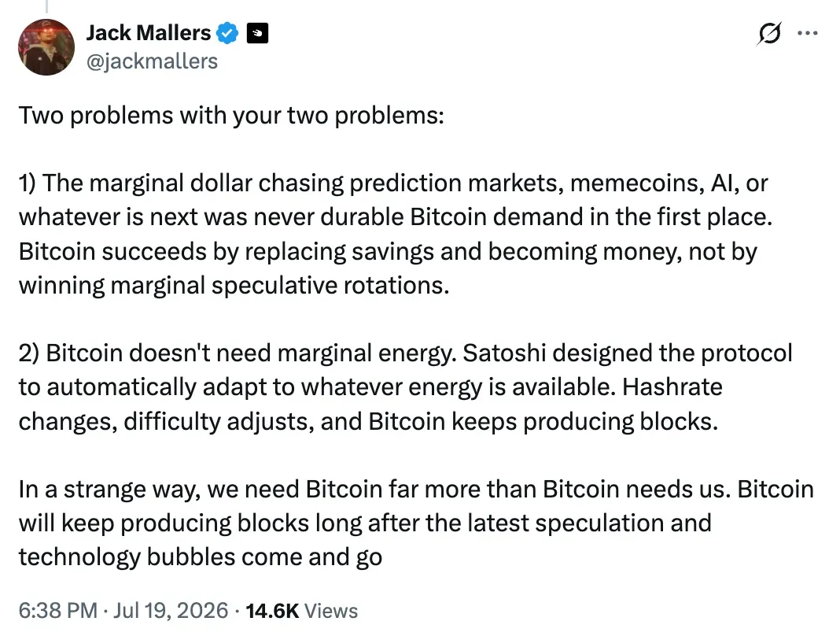This screenshot has height=636, width=840.
Task: Open the @jackmallers handle link
Action: click(x=152, y=61)
